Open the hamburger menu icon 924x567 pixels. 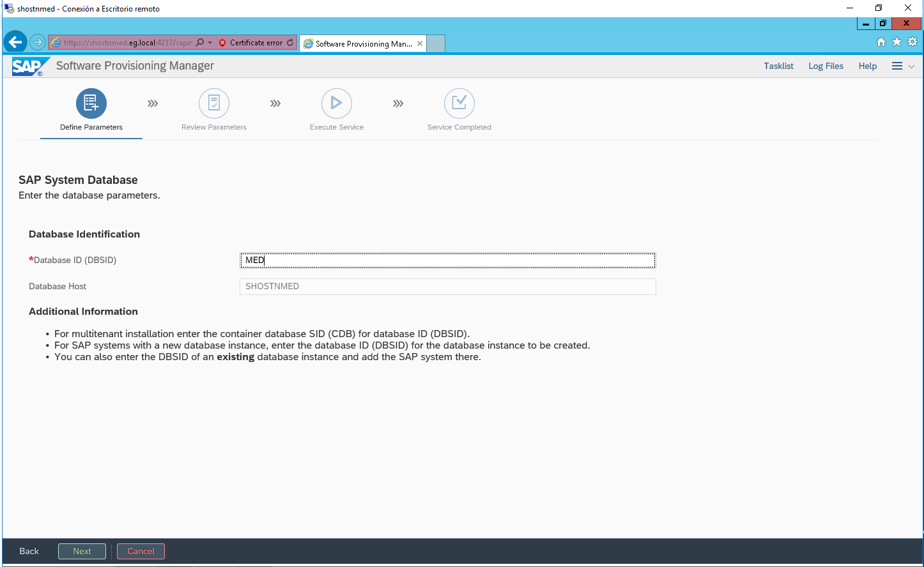(897, 66)
